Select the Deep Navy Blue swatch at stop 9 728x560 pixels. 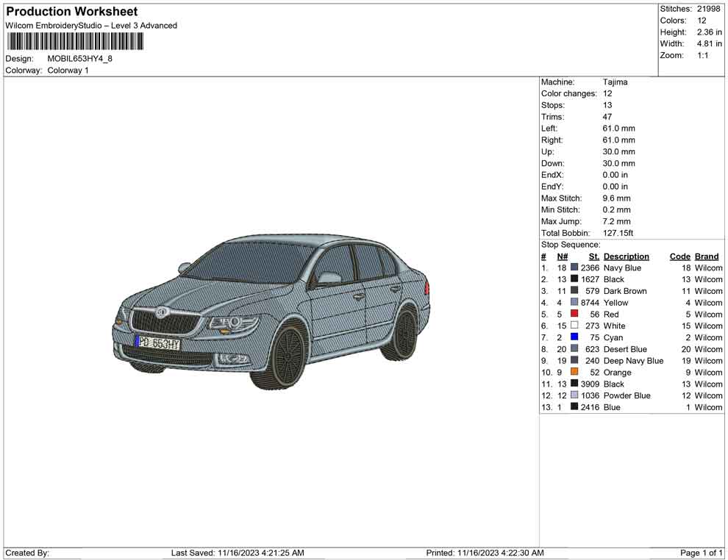point(574,361)
